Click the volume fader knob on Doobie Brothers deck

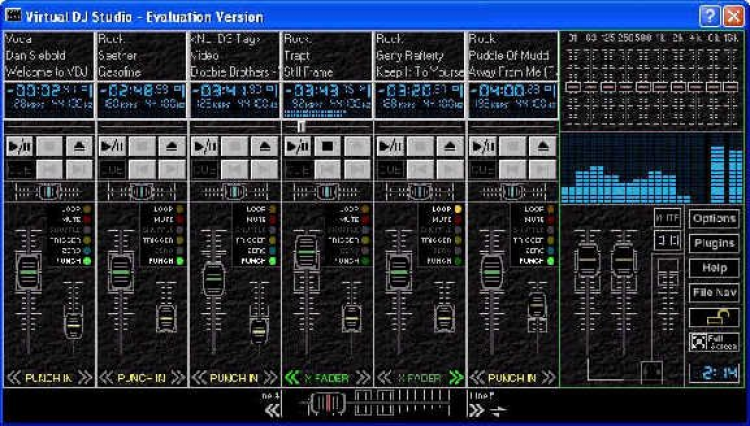[214, 278]
